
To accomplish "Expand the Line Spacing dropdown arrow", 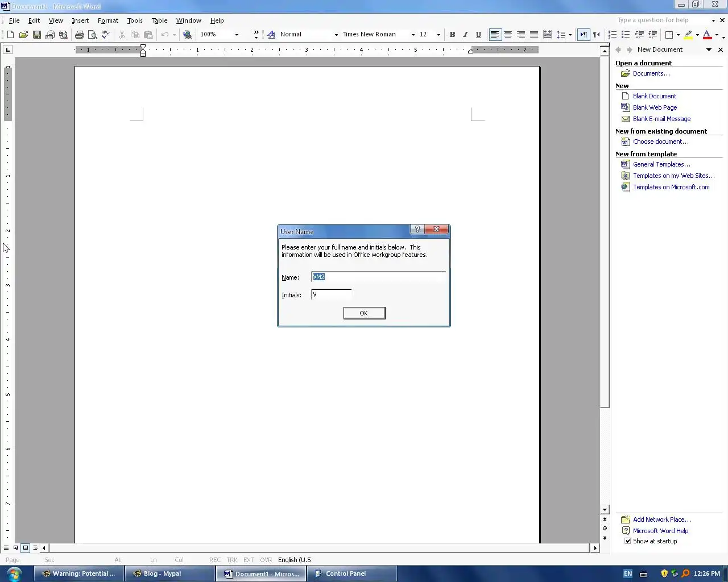I will [x=570, y=35].
